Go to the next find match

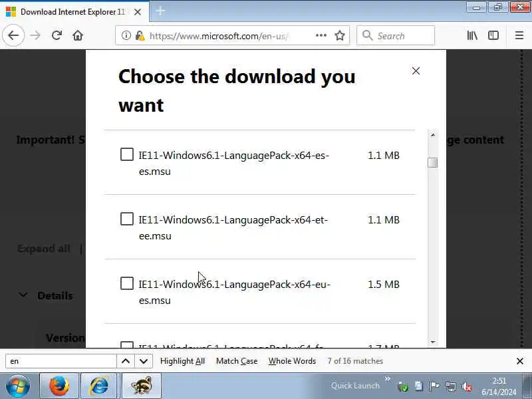pos(144,361)
